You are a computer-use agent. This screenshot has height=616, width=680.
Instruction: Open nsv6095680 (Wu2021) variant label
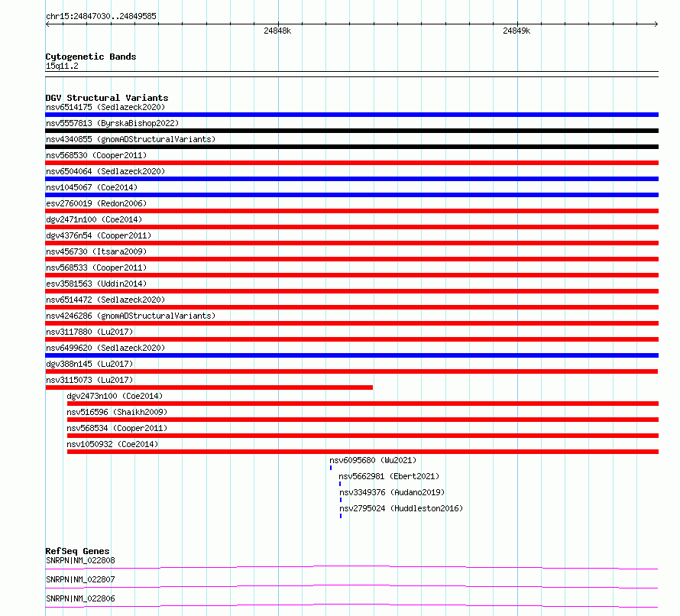click(373, 460)
